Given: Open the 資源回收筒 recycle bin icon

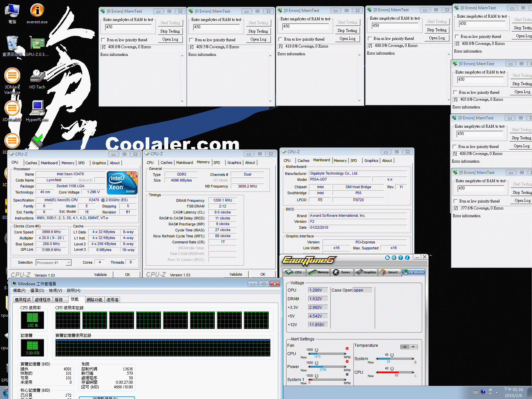Looking at the screenshot, I should pos(12,46).
